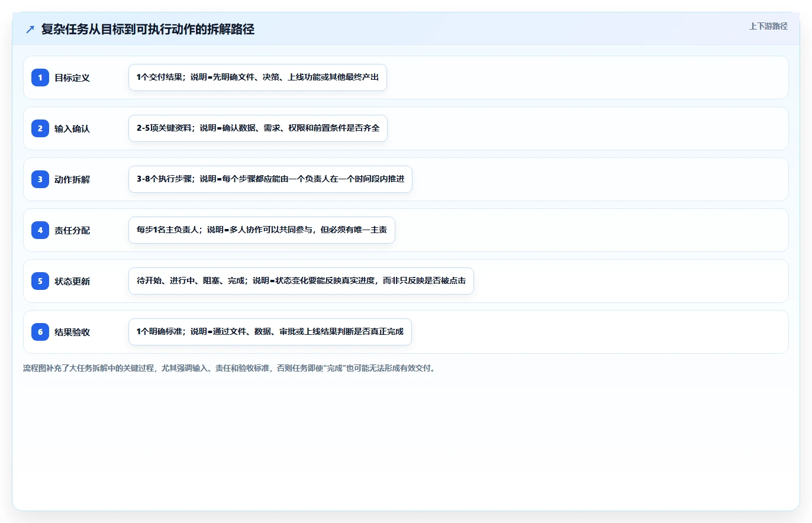Click the arrow icon beside the title
This screenshot has height=523, width=812.
click(30, 30)
